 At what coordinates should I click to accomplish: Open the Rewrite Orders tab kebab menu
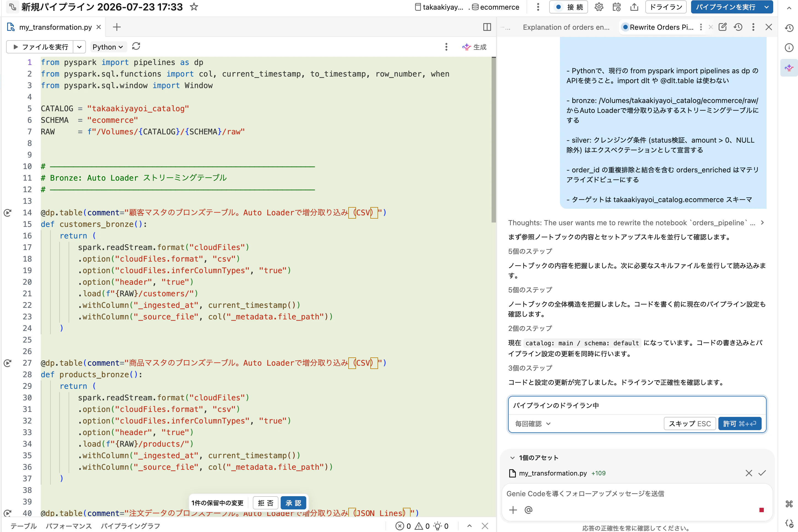click(701, 27)
